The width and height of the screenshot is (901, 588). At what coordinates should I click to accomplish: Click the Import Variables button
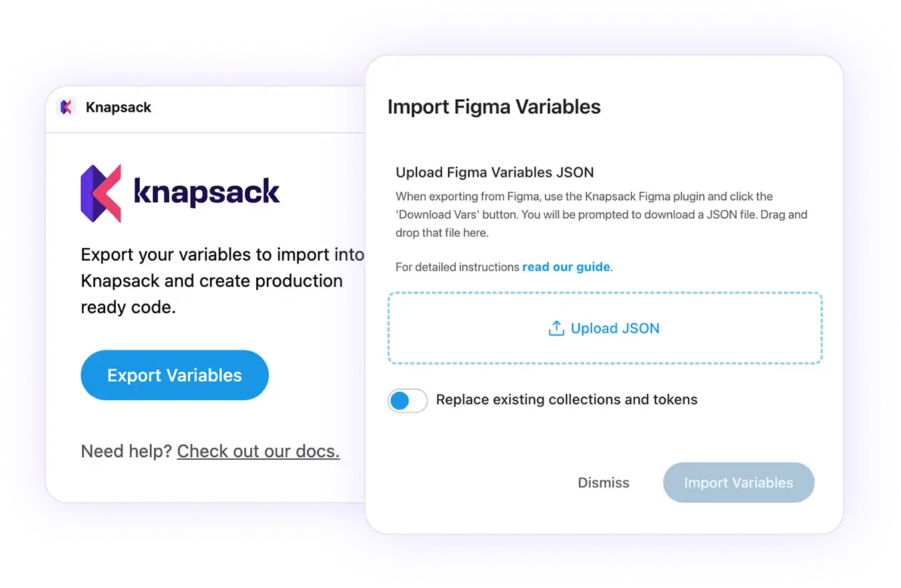(x=738, y=483)
